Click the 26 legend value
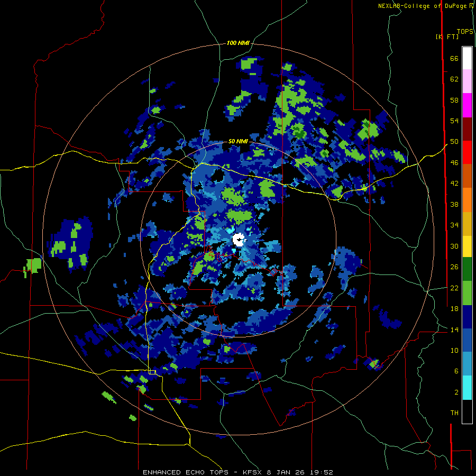The image size is (476, 476). coord(454,267)
